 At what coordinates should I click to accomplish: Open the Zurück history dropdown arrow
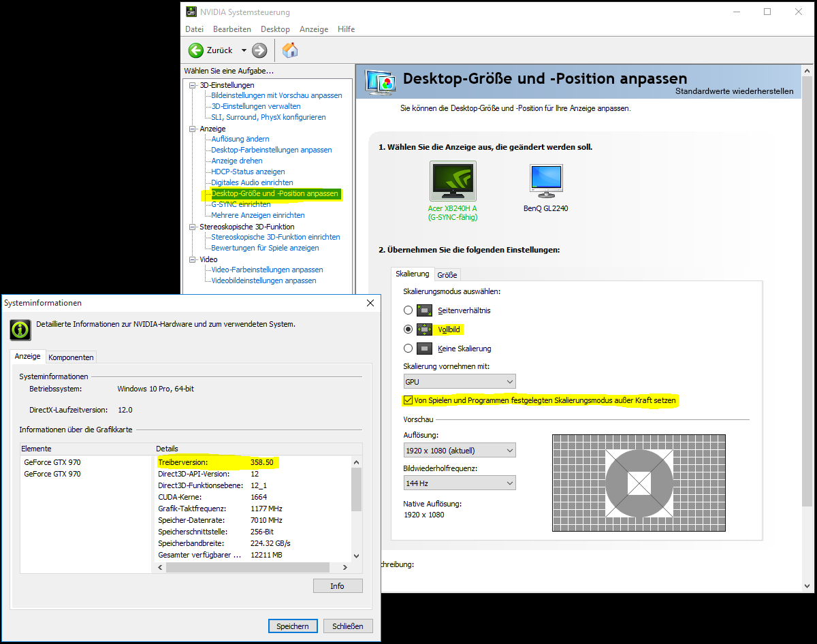tap(244, 50)
